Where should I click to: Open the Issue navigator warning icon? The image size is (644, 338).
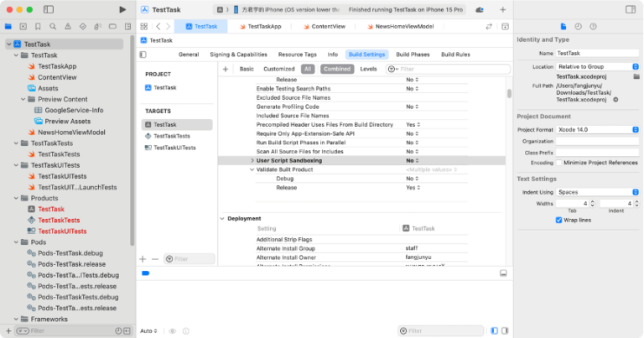click(68, 27)
